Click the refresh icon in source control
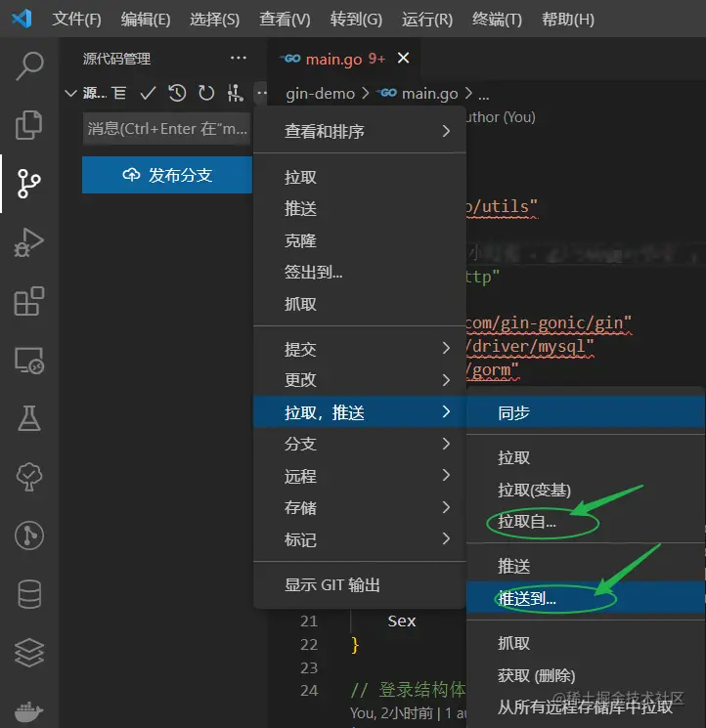The image size is (706, 728). point(206,94)
